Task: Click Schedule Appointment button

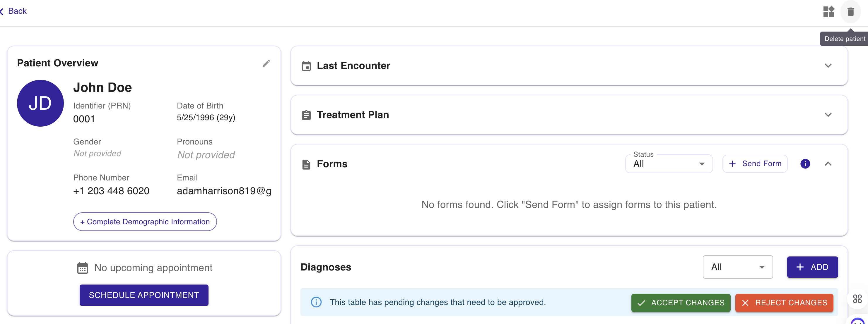Action: tap(144, 295)
